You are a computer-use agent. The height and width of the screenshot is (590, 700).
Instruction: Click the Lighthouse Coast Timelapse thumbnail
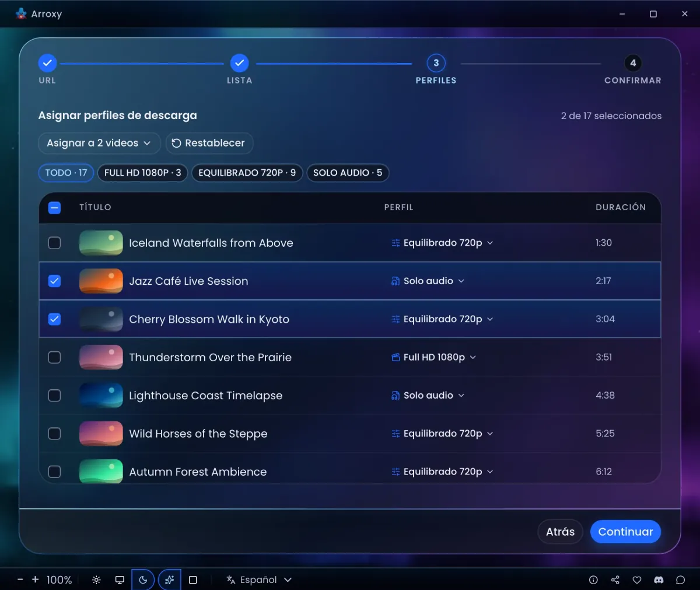[101, 395]
